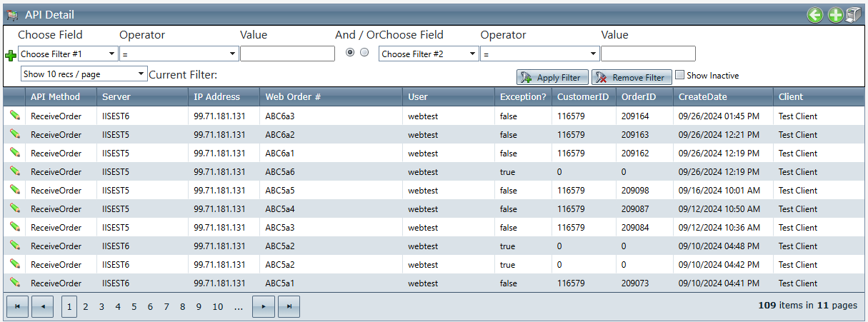Viewport: 868px width, 322px height.
Task: Click the green plus icon beside Filter #1
Action: tap(10, 56)
